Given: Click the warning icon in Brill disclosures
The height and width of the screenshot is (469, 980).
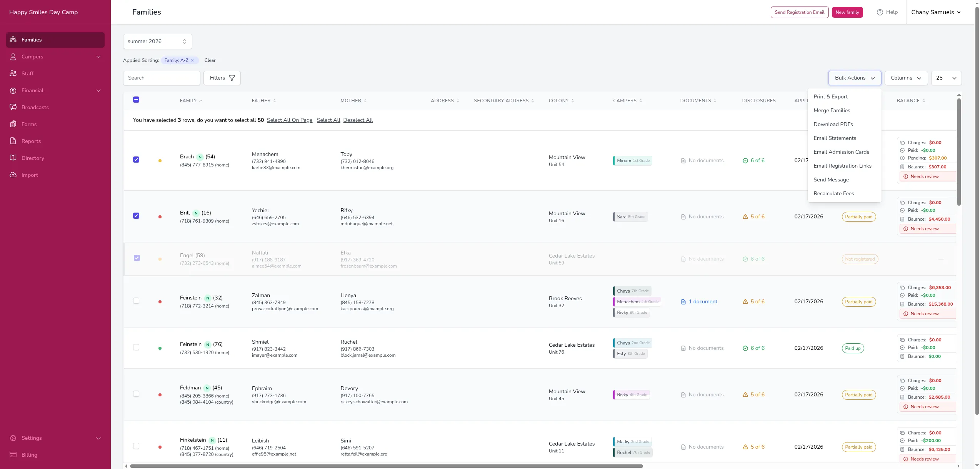Looking at the screenshot, I should pos(745,217).
